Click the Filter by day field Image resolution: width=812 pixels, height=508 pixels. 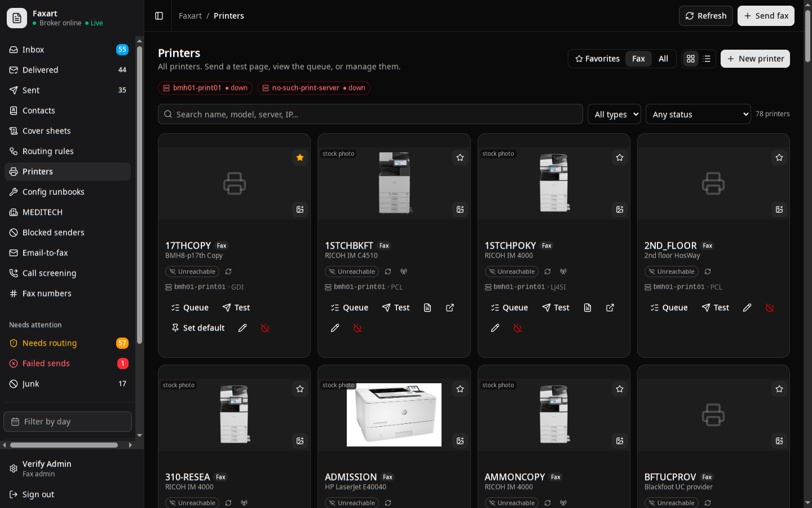[68, 422]
